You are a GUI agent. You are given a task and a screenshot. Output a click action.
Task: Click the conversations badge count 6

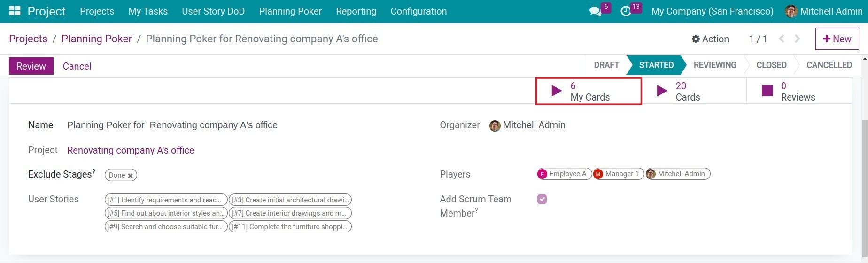(x=606, y=7)
